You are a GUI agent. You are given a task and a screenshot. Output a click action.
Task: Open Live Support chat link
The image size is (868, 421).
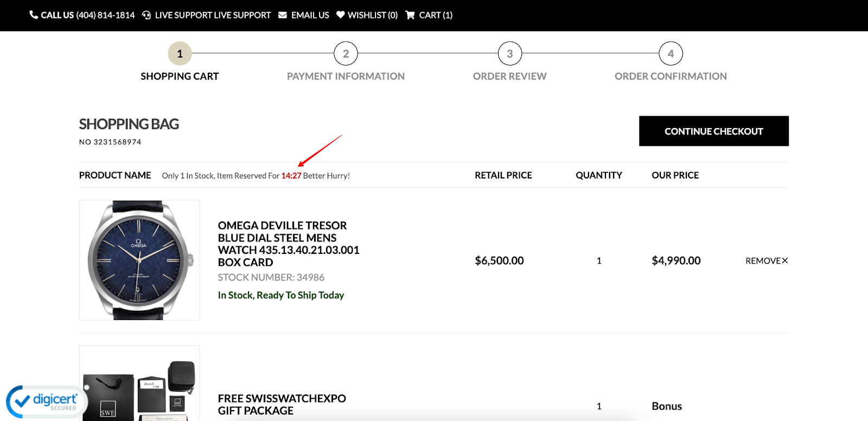point(213,15)
